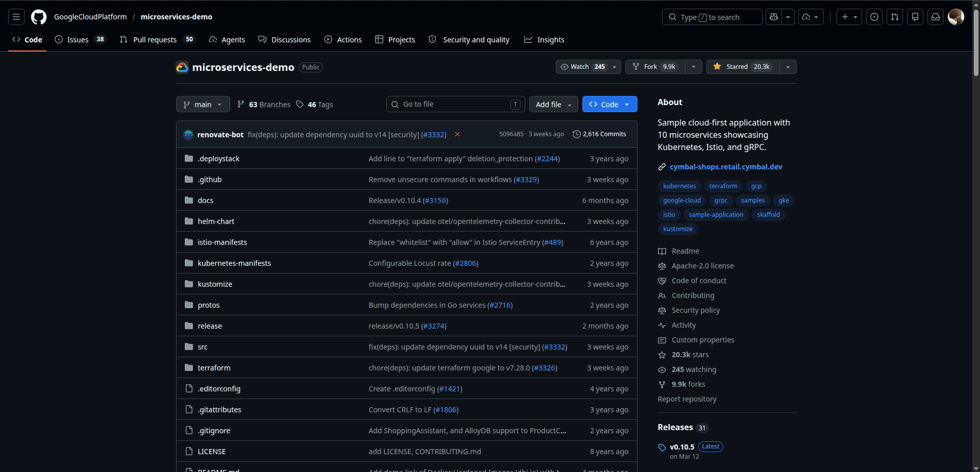Image resolution: width=980 pixels, height=472 pixels.
Task: Open the main branch selector dropdown
Action: (203, 104)
